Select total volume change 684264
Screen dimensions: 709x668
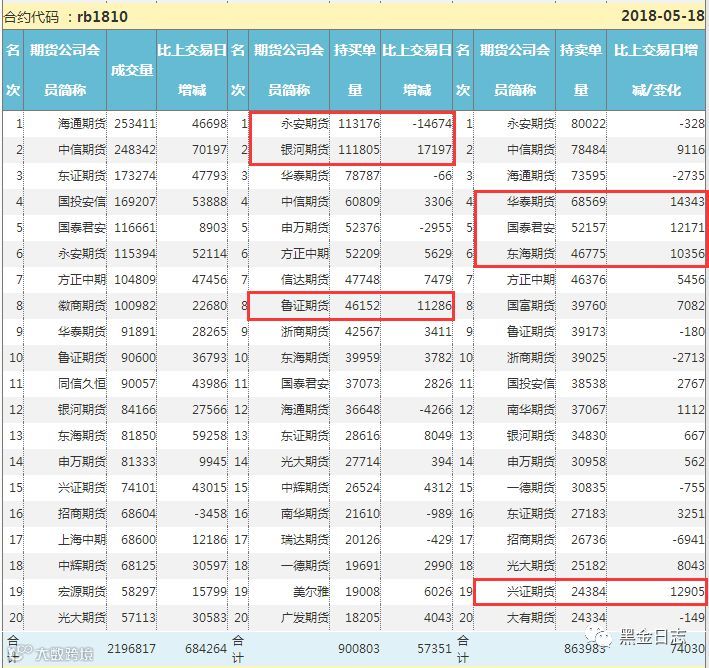pyautogui.click(x=206, y=649)
